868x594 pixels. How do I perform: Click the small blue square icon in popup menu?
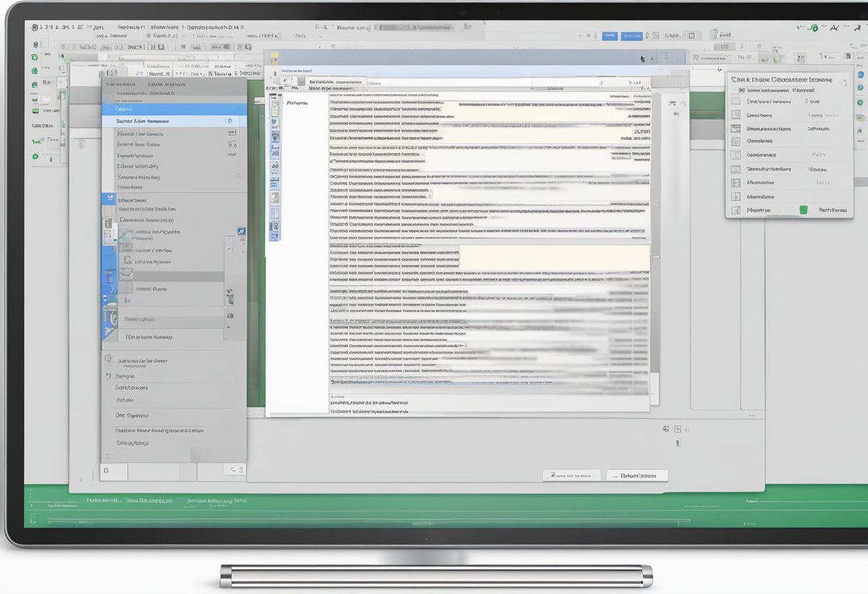[x=241, y=231]
